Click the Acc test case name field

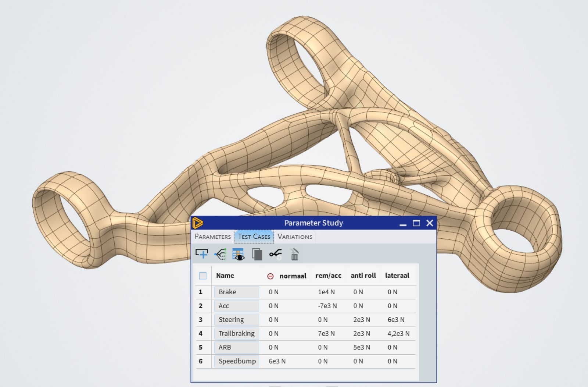[236, 306]
